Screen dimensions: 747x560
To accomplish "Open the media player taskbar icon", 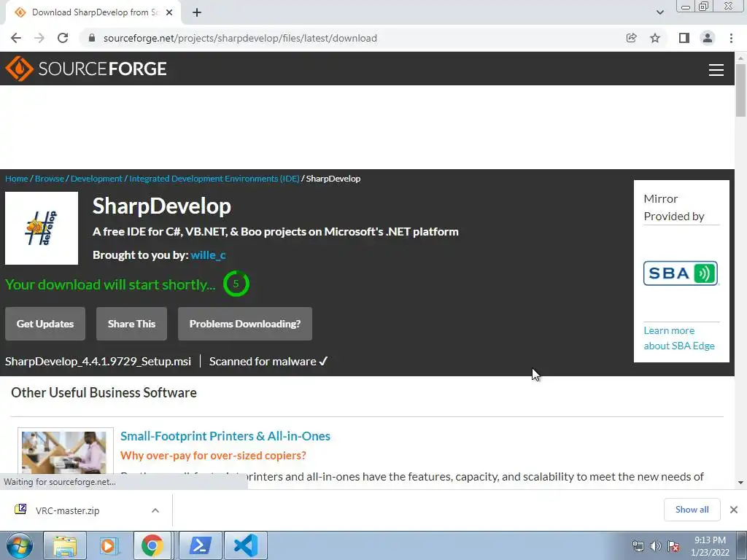I will pos(109,545).
